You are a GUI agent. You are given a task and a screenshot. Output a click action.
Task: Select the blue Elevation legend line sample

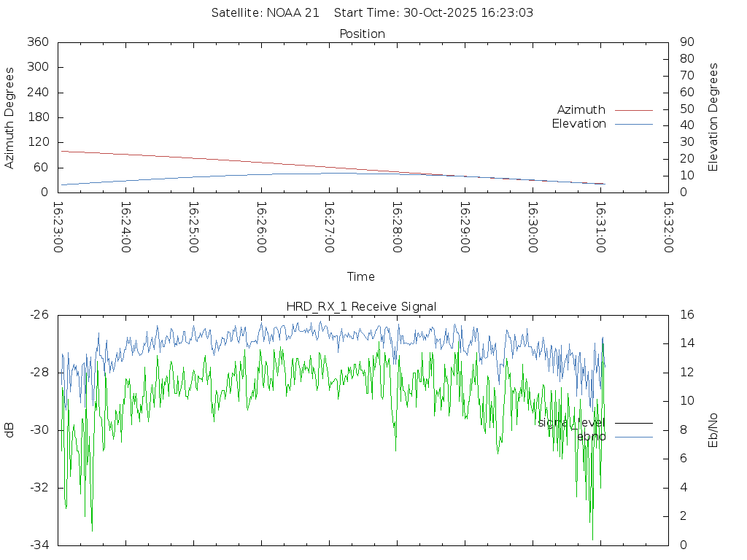pyautogui.click(x=633, y=124)
